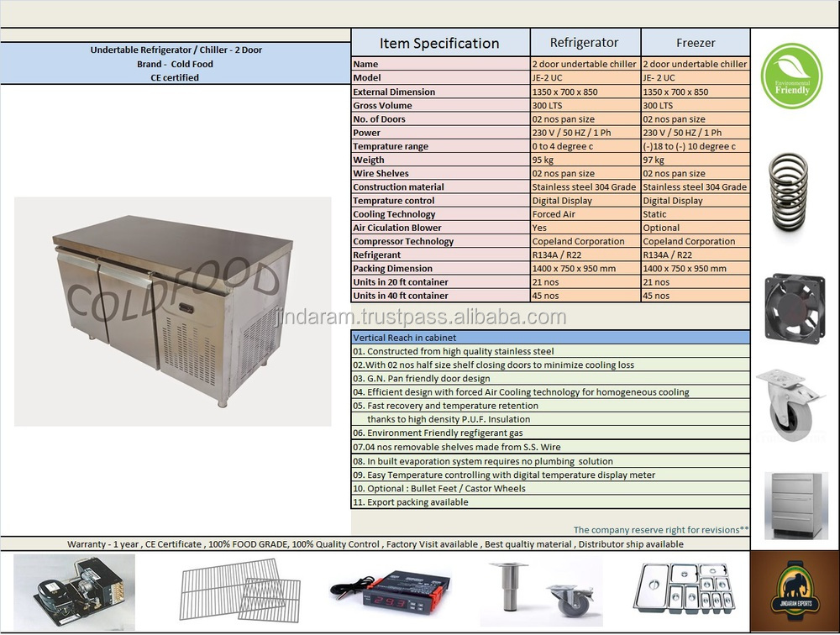The image size is (840, 635).
Task: Click the 'Undertable Refrigerator / Chiller - 2 Door' title
Action: pos(176,50)
